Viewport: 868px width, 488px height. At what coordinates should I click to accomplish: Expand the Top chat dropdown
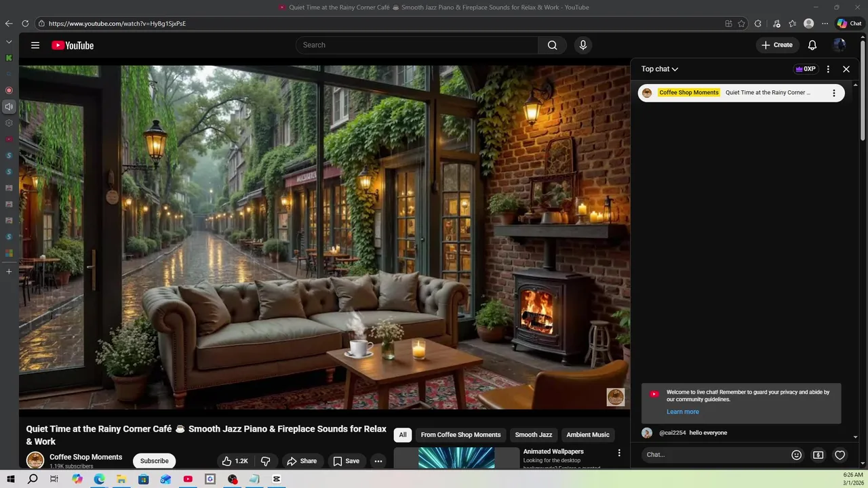pyautogui.click(x=660, y=69)
